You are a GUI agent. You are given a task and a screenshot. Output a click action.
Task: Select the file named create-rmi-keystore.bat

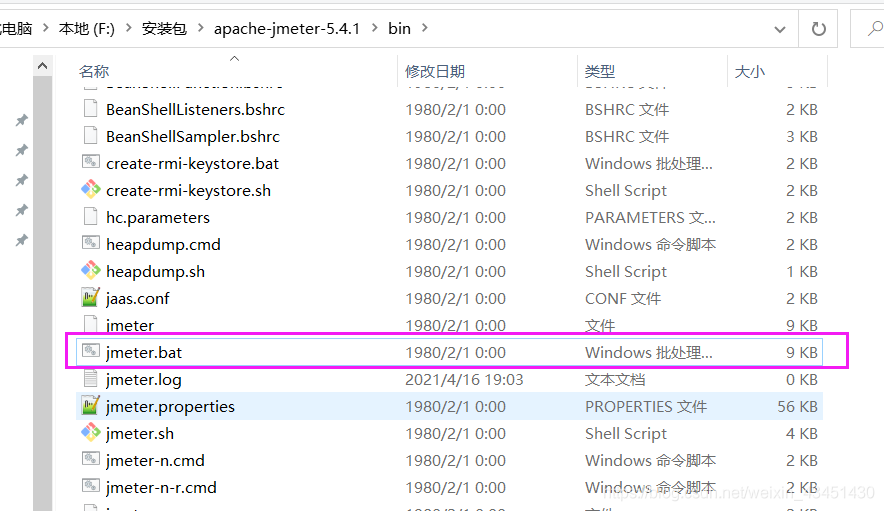coord(192,164)
